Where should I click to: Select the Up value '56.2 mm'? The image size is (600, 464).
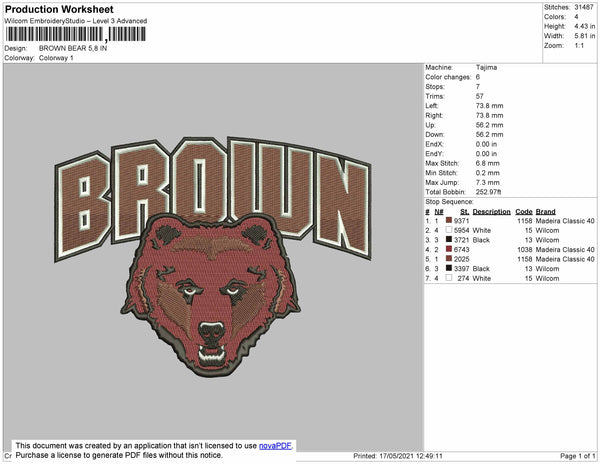pyautogui.click(x=489, y=125)
